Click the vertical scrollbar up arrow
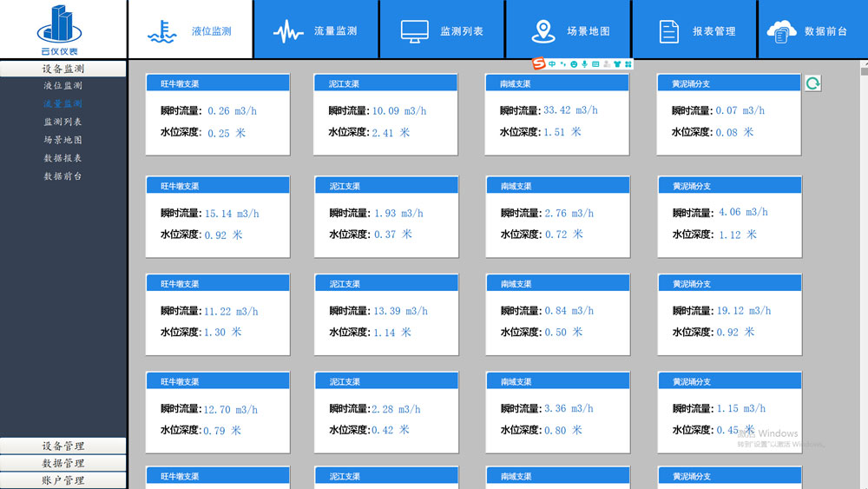868x489 pixels. point(865,65)
